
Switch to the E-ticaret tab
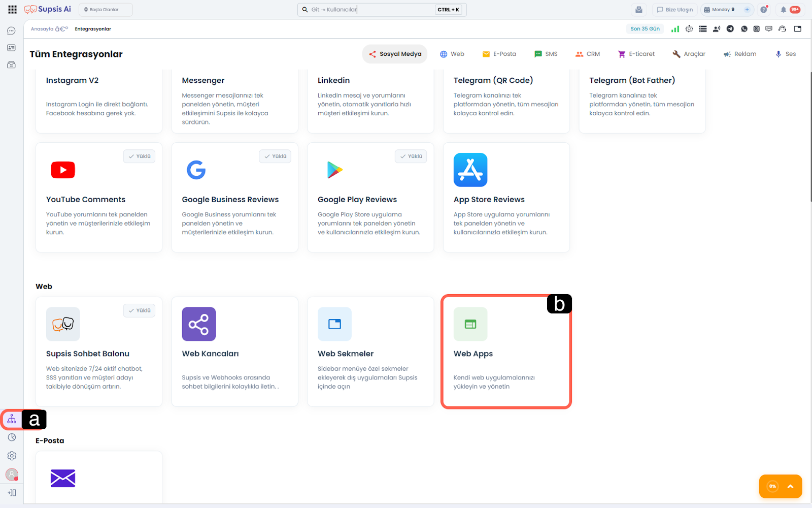636,54
